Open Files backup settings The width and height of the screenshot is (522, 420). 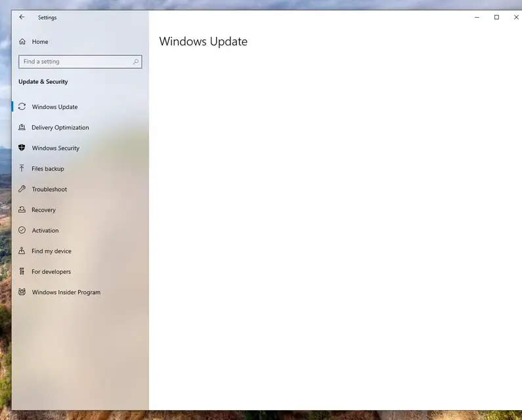[x=48, y=169]
